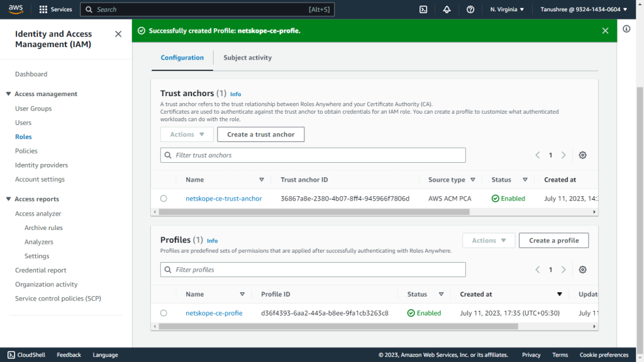Open the trust anchors Actions dropdown
This screenshot has width=644, height=362.
pos(187,134)
